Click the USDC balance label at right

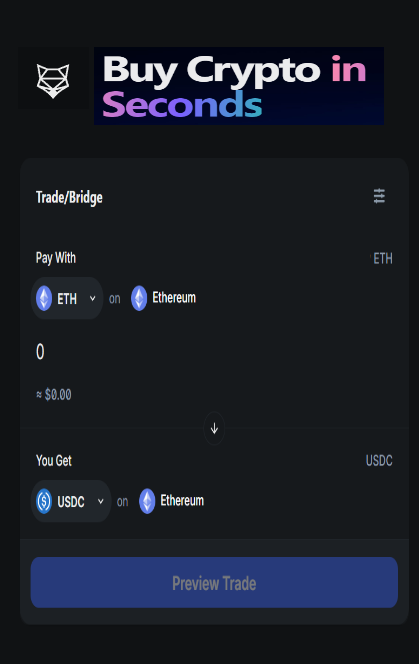(379, 460)
